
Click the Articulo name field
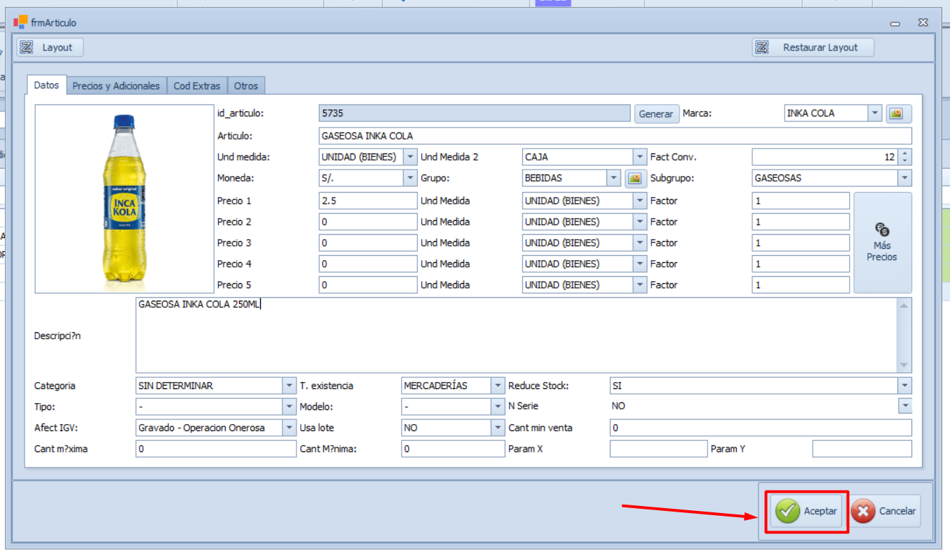point(615,136)
